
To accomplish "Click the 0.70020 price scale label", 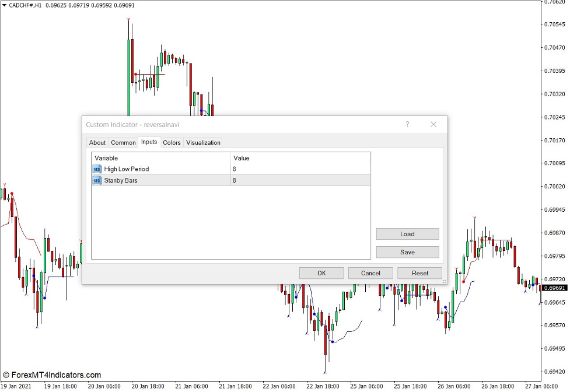I will point(555,186).
